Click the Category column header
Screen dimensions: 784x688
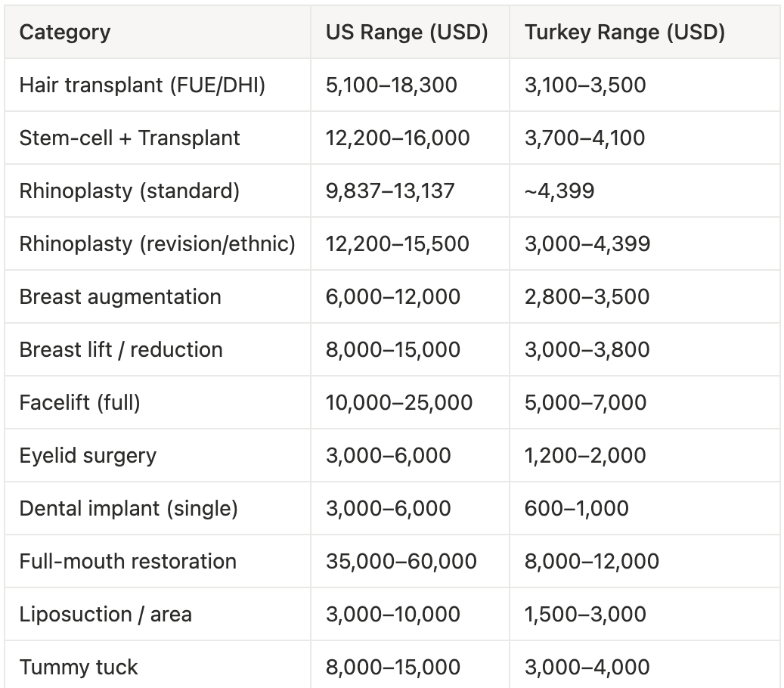point(65,33)
